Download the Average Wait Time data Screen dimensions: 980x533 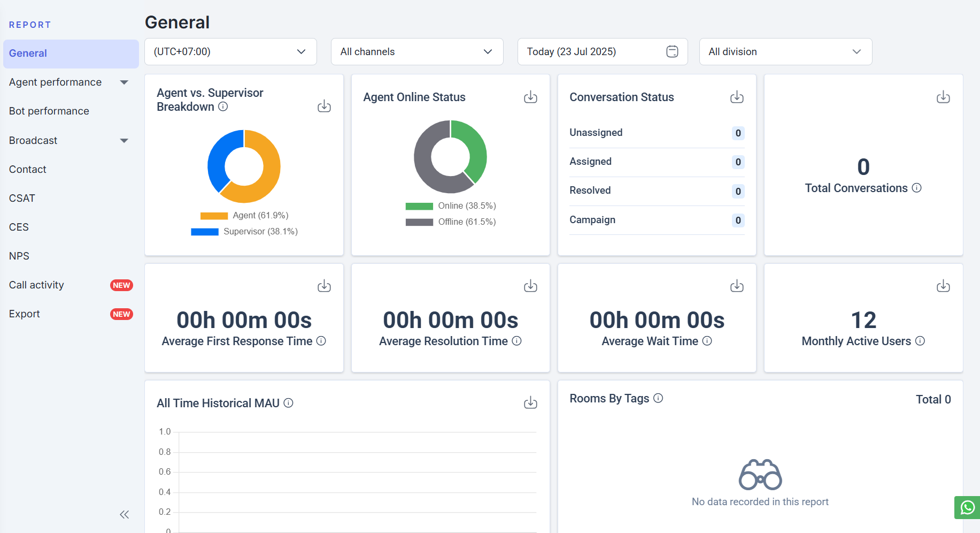(737, 286)
